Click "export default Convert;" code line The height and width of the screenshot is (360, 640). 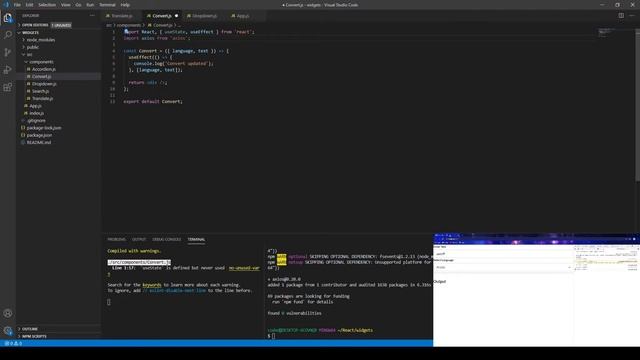click(153, 102)
